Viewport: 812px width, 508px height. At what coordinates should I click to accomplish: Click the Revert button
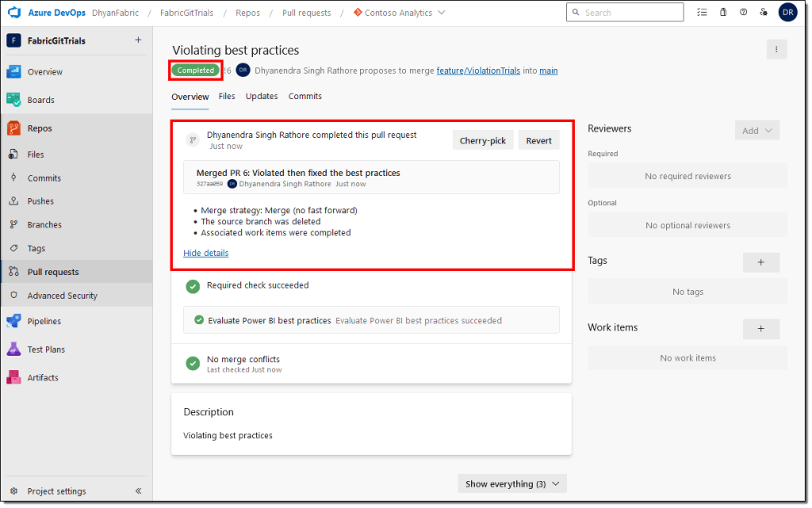coord(538,140)
